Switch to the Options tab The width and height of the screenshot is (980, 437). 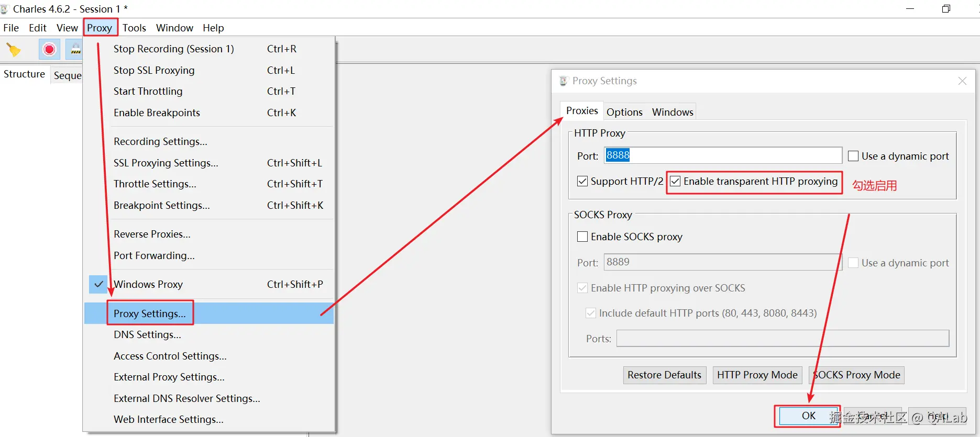coord(624,112)
